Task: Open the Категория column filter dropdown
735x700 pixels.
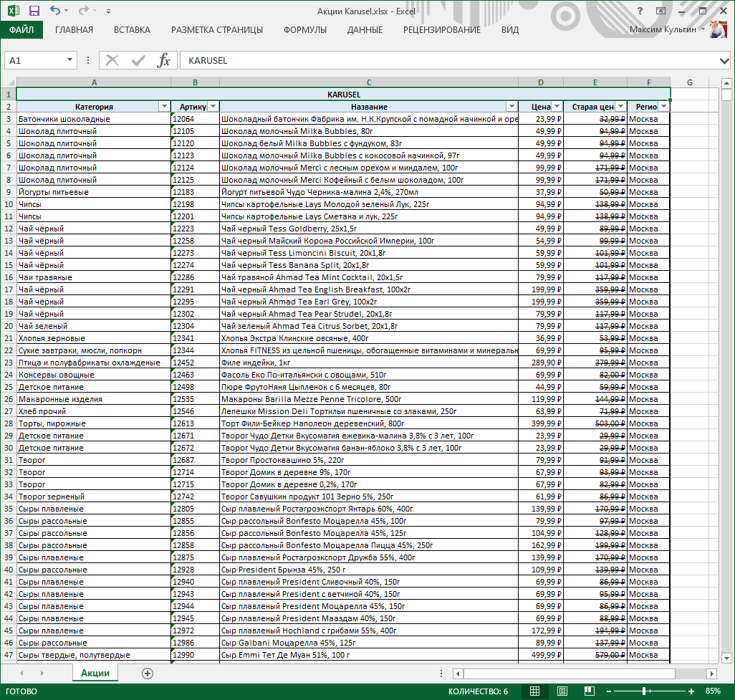Action: pos(164,107)
